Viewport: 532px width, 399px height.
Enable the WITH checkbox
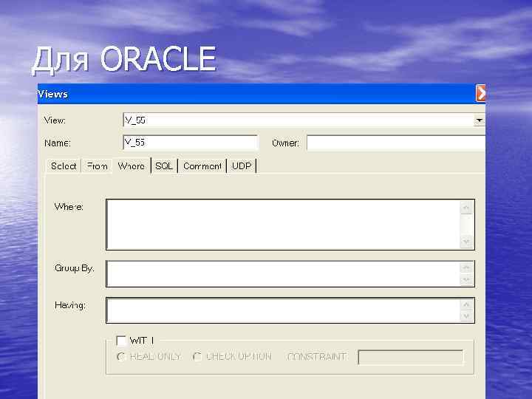121,341
